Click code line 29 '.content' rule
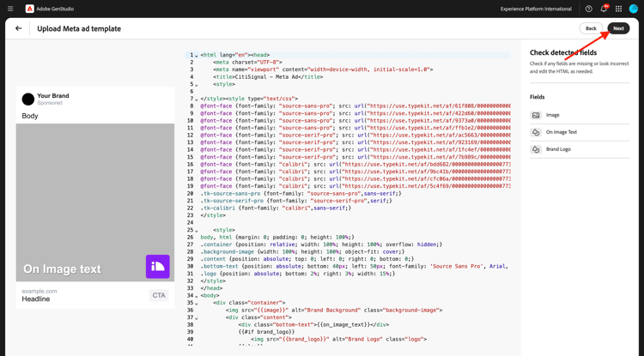This screenshot has height=356, width=644. [307, 259]
